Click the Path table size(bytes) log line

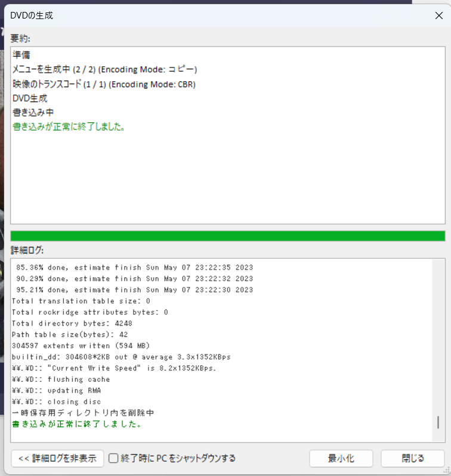tap(70, 335)
